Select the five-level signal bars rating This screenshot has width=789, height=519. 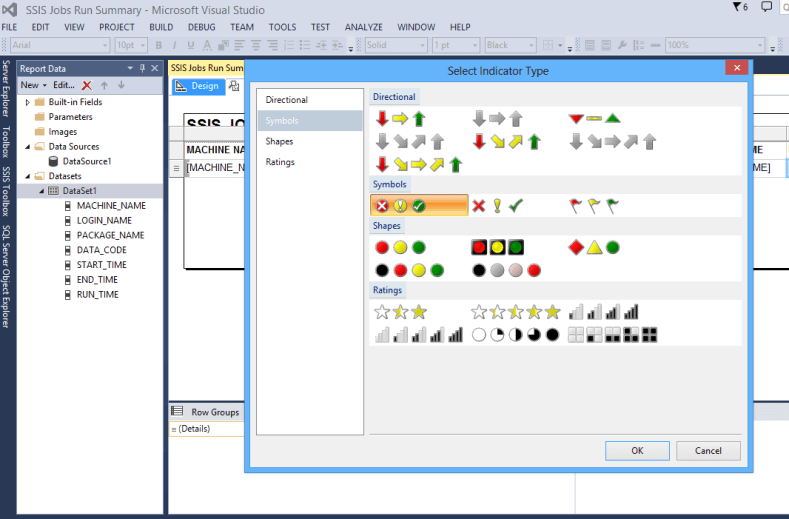click(x=419, y=335)
